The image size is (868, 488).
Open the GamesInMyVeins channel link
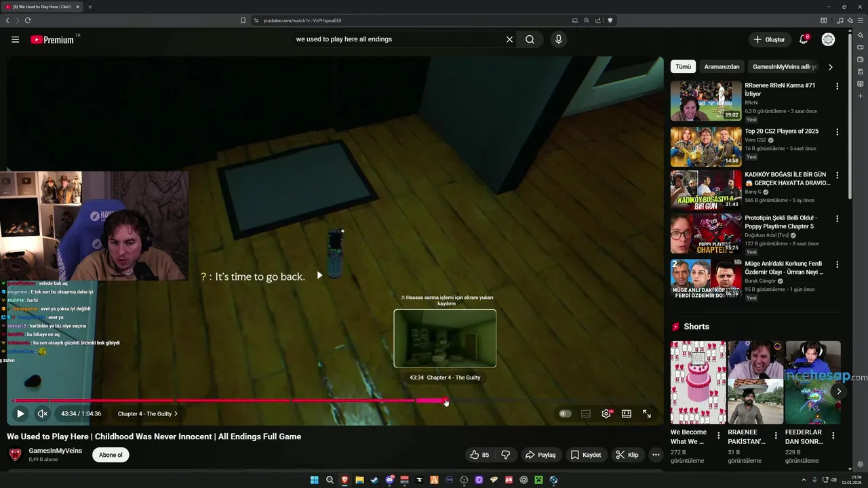(56, 451)
